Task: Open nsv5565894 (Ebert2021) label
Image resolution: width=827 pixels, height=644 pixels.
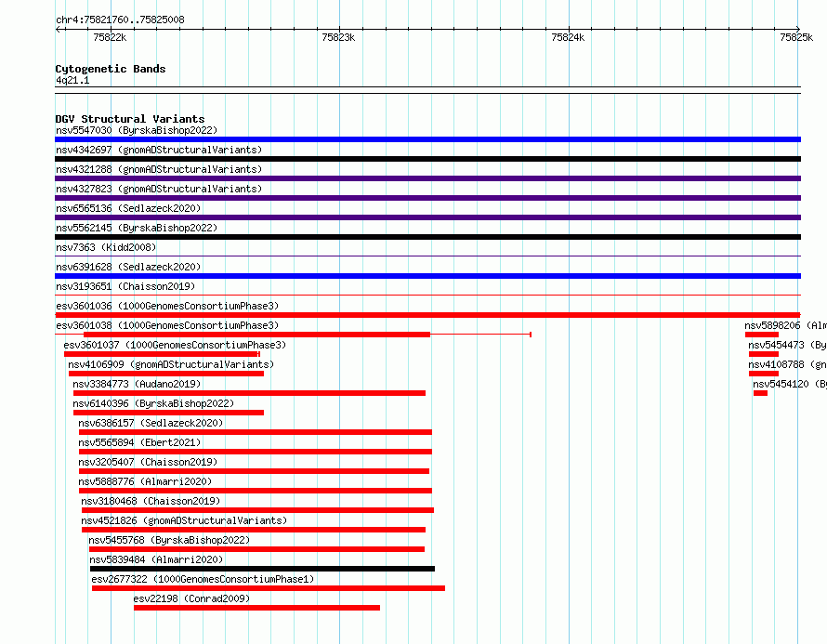Action: tap(139, 442)
